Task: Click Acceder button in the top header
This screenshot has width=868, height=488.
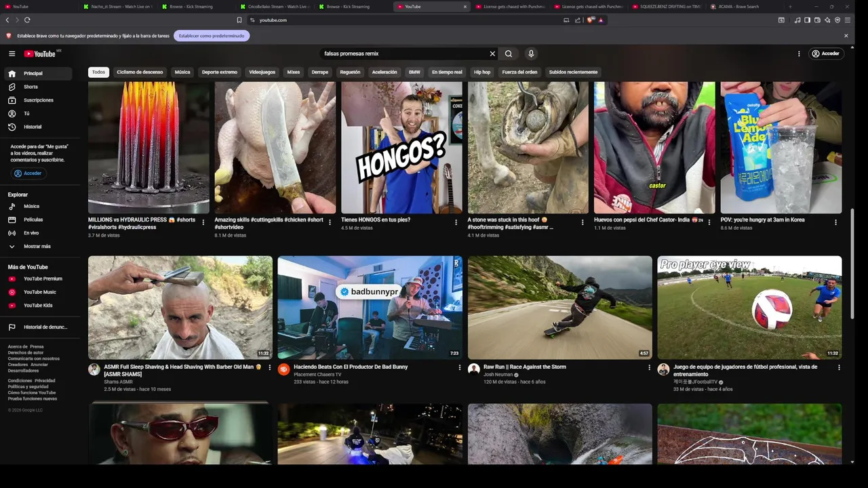Action: coord(825,54)
